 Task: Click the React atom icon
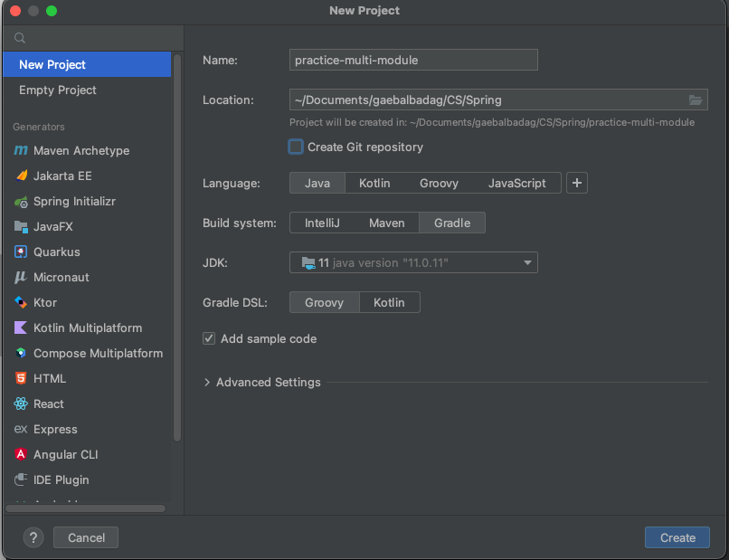[21, 403]
